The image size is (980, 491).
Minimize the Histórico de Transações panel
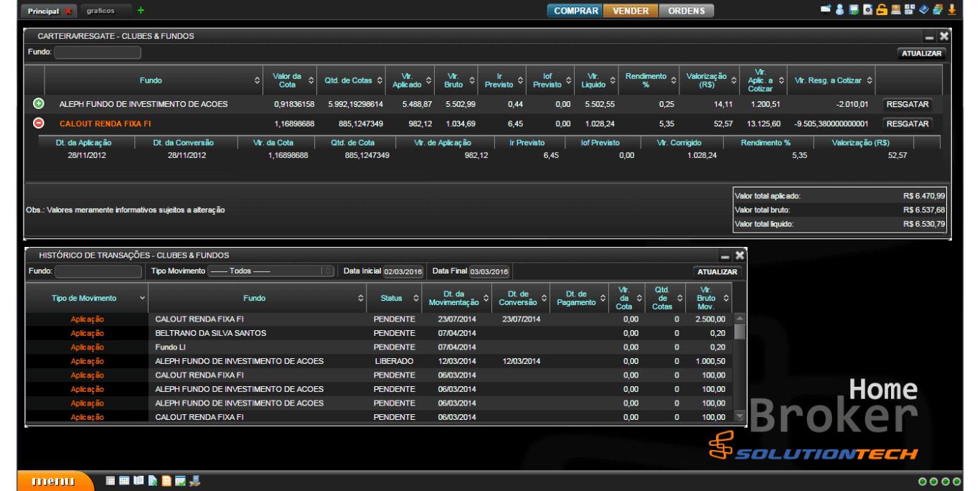click(x=725, y=256)
